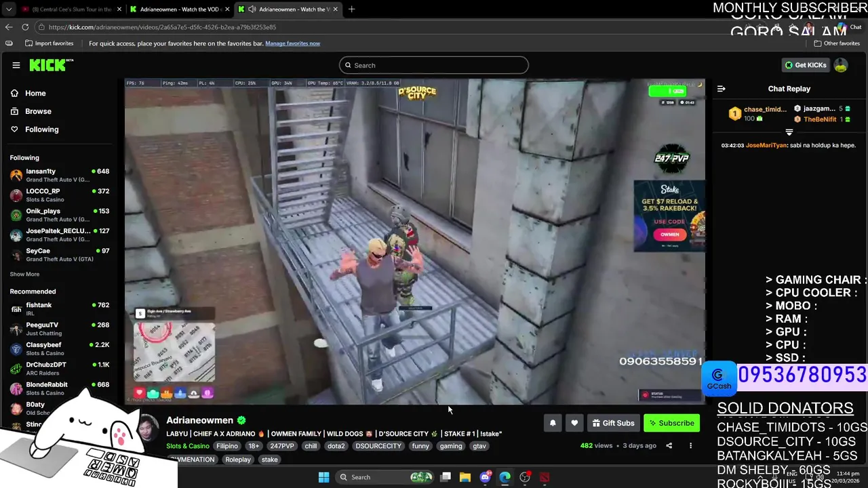
Task: Click the browser back arrow
Action: click(x=8, y=27)
